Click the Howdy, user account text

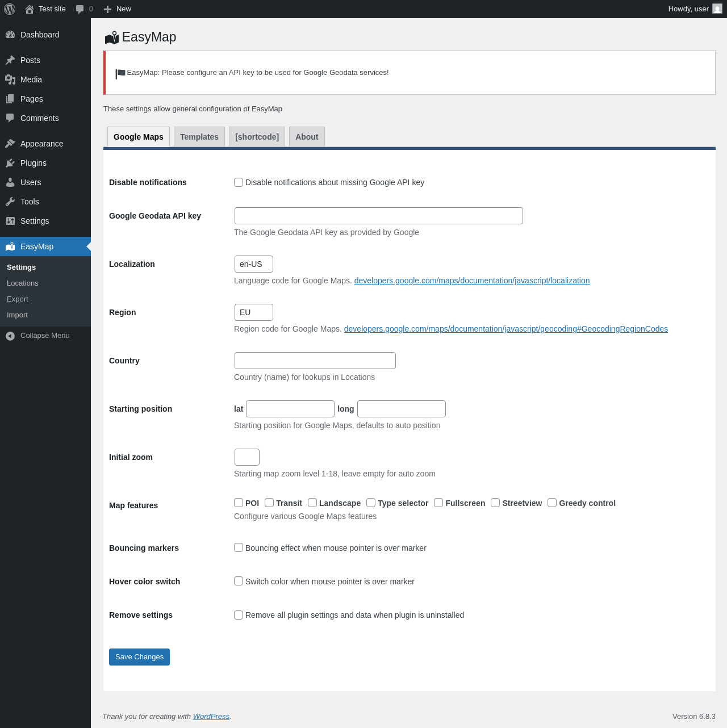(x=688, y=9)
